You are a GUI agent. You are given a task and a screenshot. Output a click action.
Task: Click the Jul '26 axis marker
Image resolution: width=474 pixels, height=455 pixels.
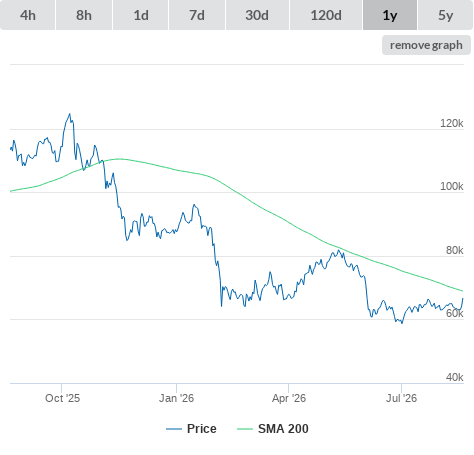pos(401,398)
